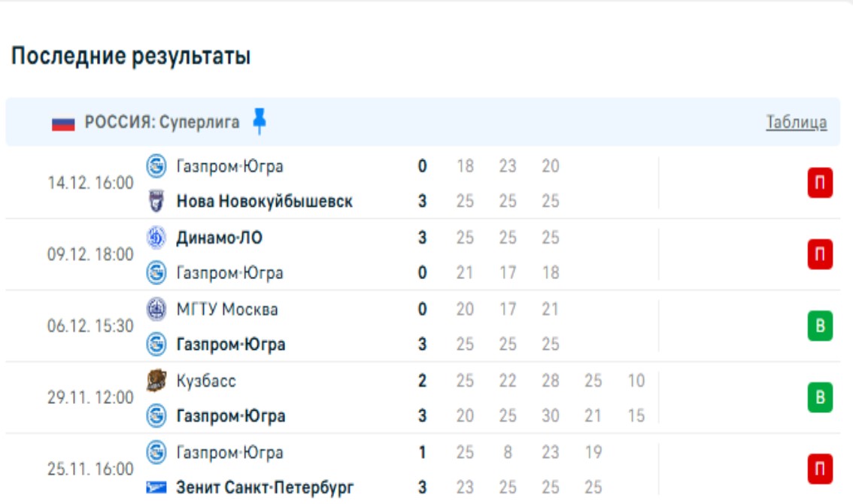Select the Кузбасс team name

[x=205, y=381]
